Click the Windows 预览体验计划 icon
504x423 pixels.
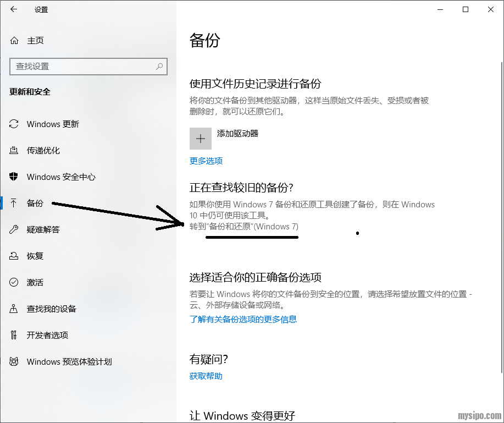[14, 362]
